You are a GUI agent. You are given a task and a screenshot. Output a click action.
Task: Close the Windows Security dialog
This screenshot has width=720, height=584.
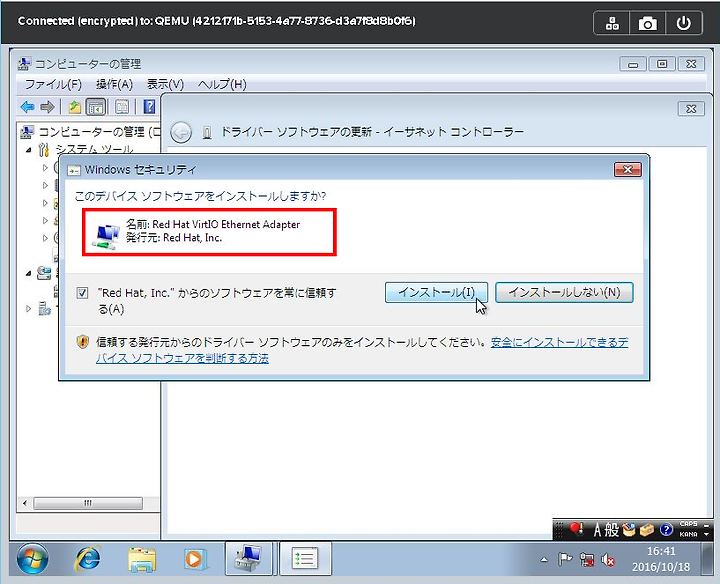tap(627, 169)
